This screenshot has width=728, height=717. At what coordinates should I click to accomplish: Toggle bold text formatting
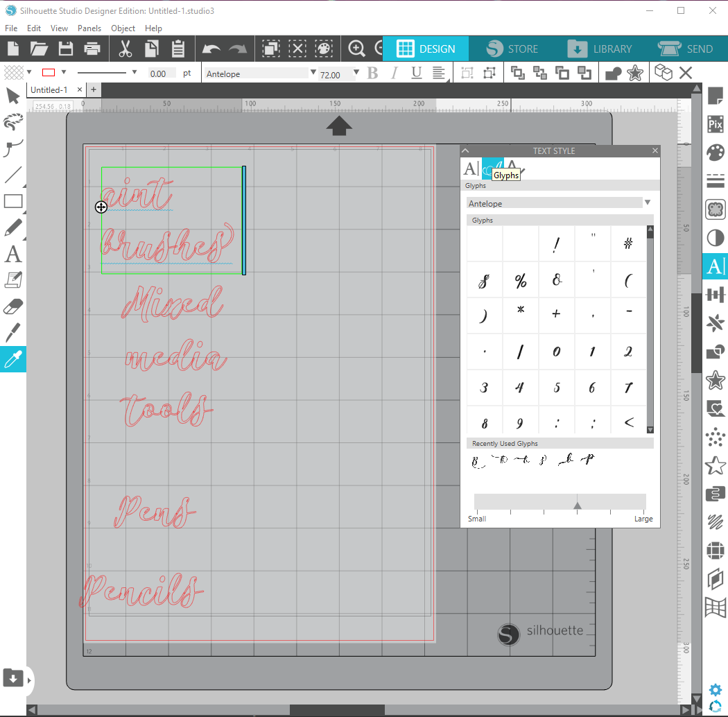tap(372, 72)
